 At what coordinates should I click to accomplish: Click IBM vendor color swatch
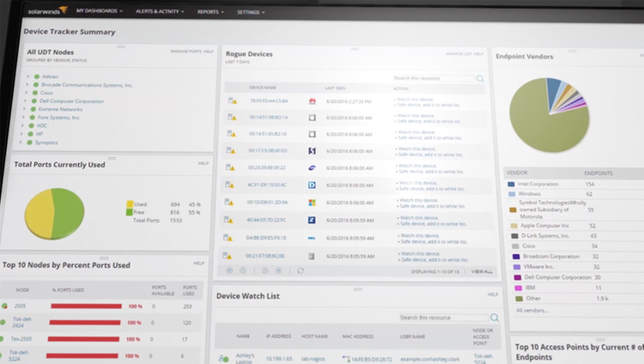tap(519, 288)
